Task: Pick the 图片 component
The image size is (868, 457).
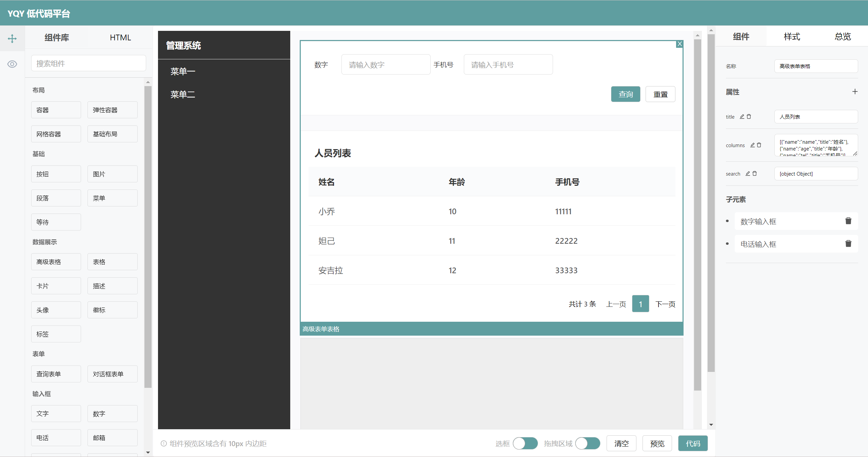Action: [112, 174]
